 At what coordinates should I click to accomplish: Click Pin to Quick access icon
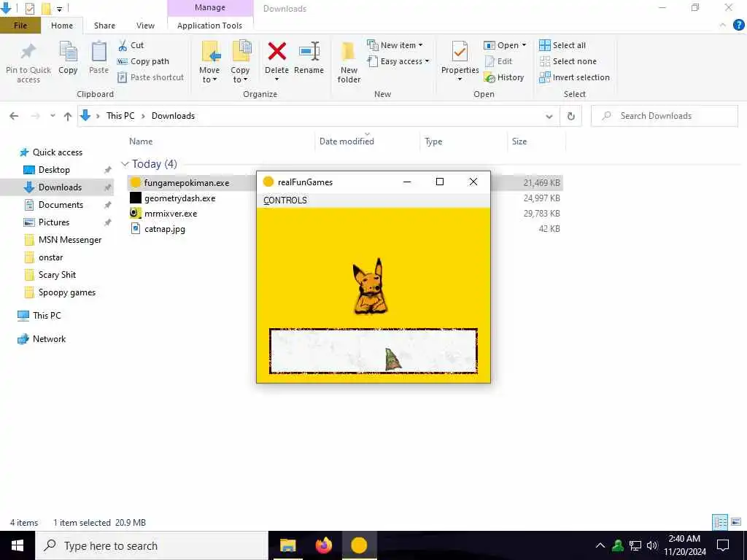point(28,52)
